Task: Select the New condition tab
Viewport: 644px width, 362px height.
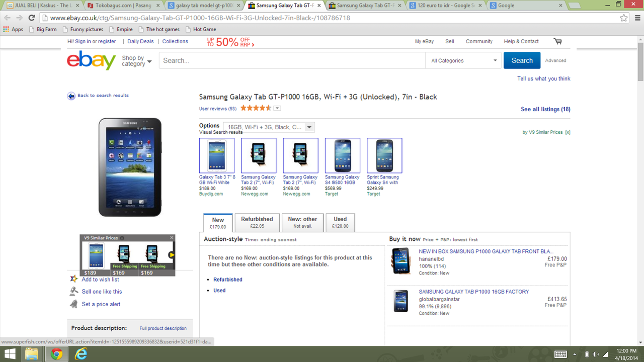Action: [218, 223]
